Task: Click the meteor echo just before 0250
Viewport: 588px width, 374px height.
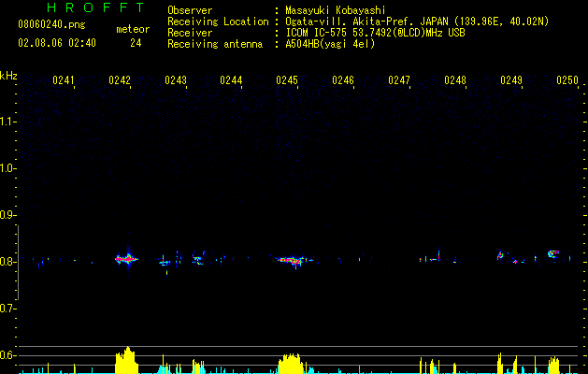Action: point(553,254)
